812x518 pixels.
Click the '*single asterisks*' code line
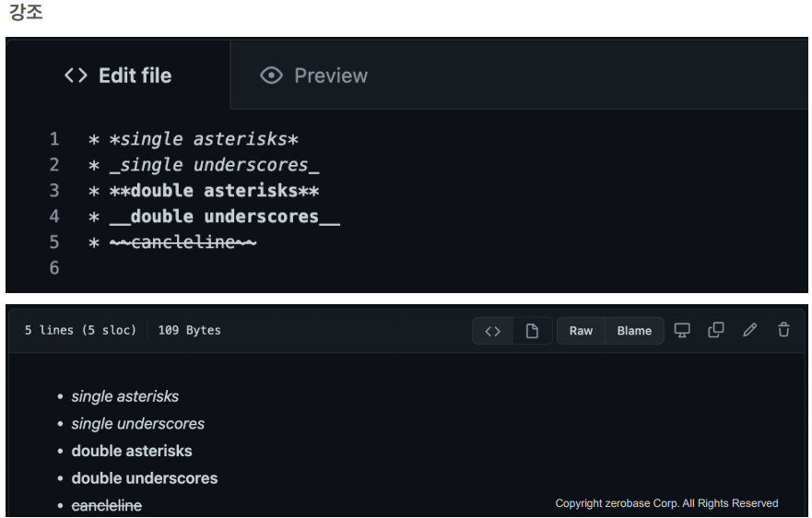[x=194, y=139]
